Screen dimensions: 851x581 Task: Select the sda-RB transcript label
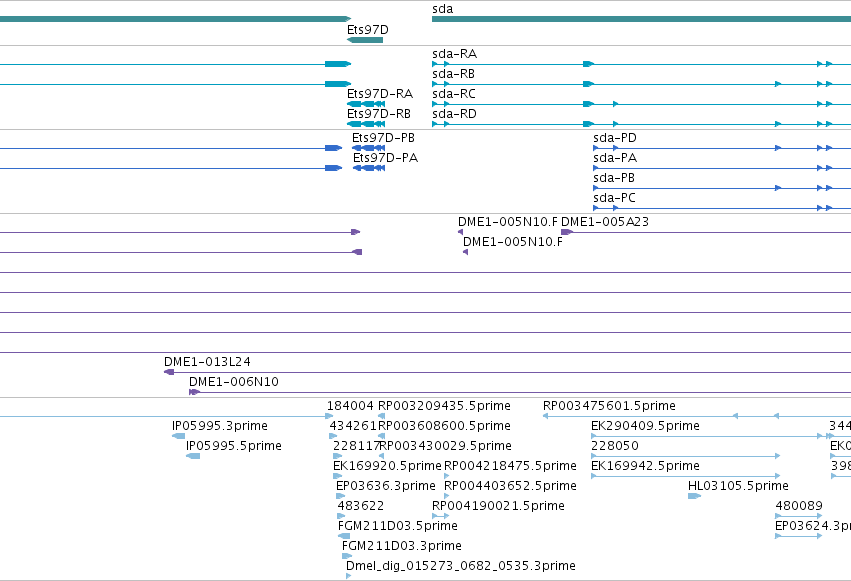453,74
